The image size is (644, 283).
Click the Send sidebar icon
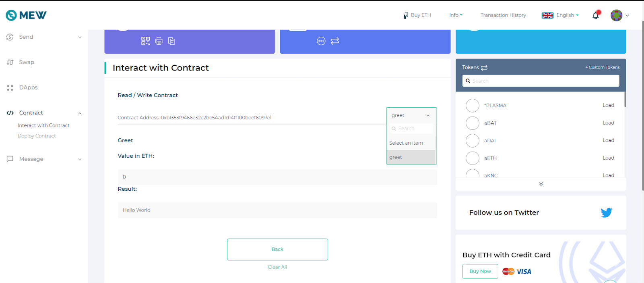point(10,37)
